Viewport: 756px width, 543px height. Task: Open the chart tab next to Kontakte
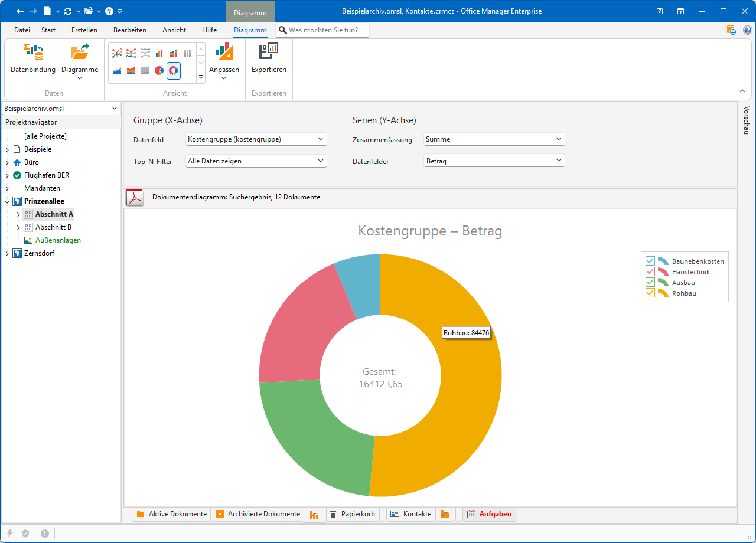pyautogui.click(x=445, y=514)
